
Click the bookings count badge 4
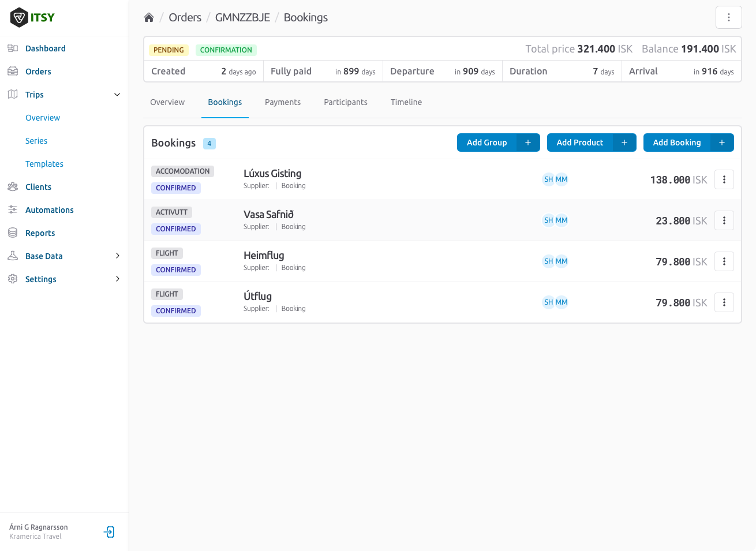pyautogui.click(x=209, y=144)
